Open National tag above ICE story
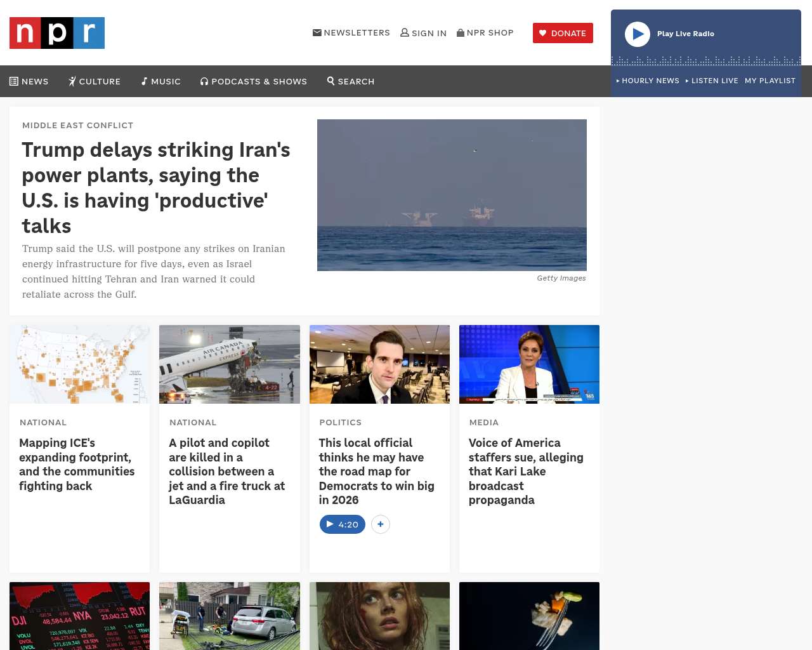 pyautogui.click(x=43, y=423)
